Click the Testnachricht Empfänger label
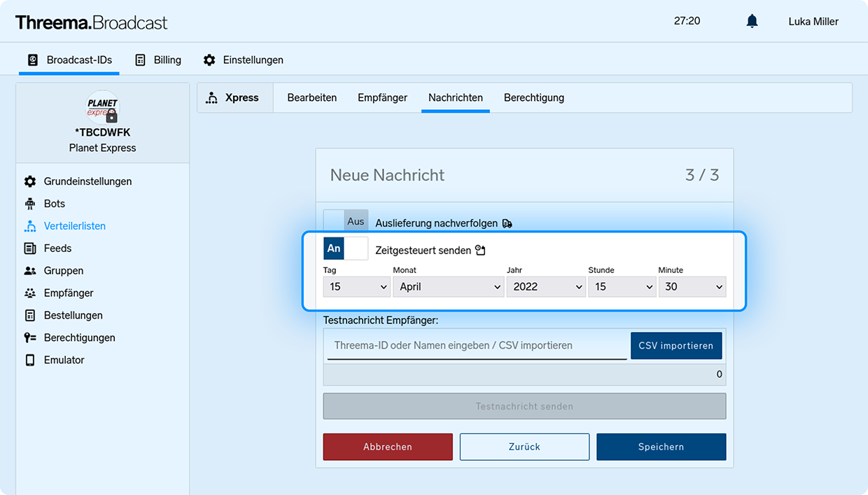 click(x=381, y=320)
